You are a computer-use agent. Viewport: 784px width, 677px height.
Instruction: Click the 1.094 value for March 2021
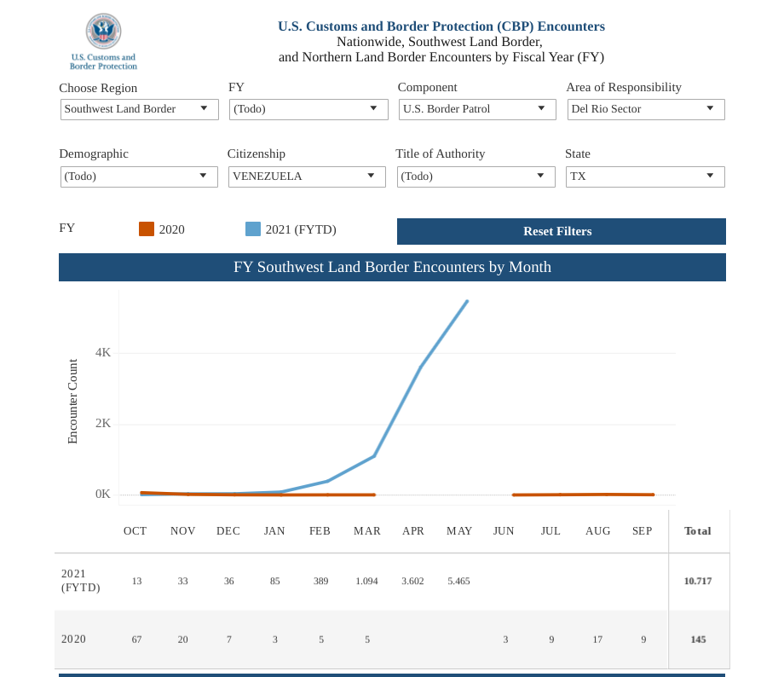(366, 581)
